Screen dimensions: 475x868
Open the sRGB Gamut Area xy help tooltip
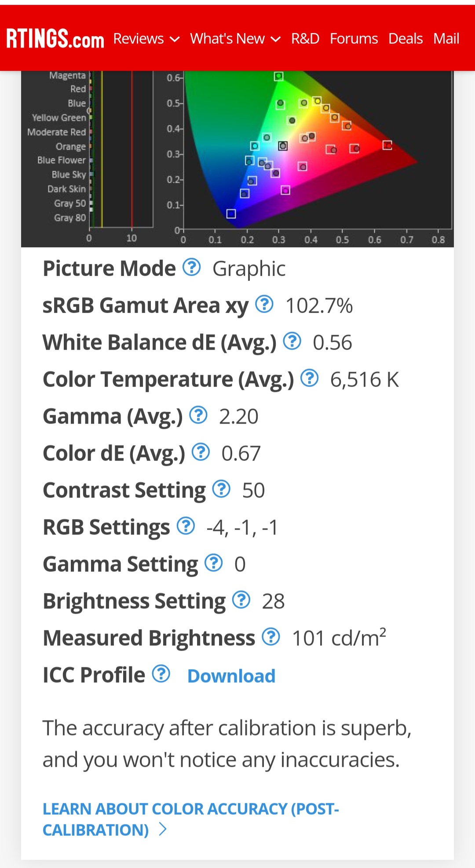[x=264, y=304]
